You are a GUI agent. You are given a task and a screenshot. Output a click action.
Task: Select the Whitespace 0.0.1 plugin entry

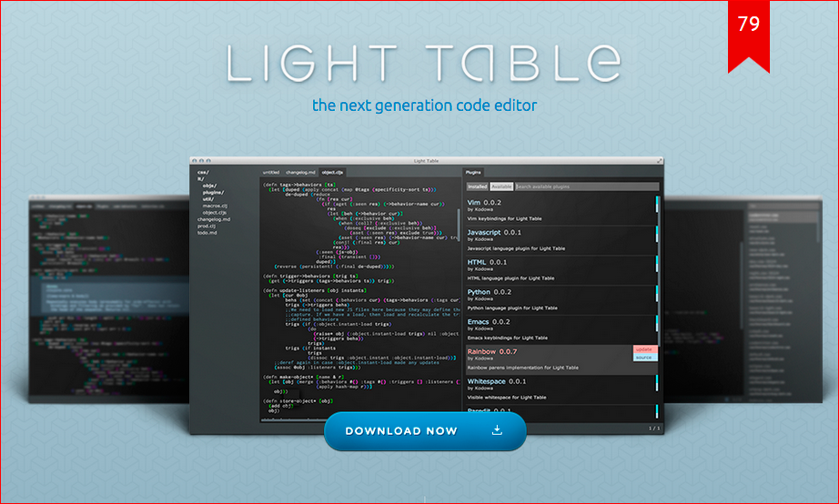pyautogui.click(x=561, y=389)
